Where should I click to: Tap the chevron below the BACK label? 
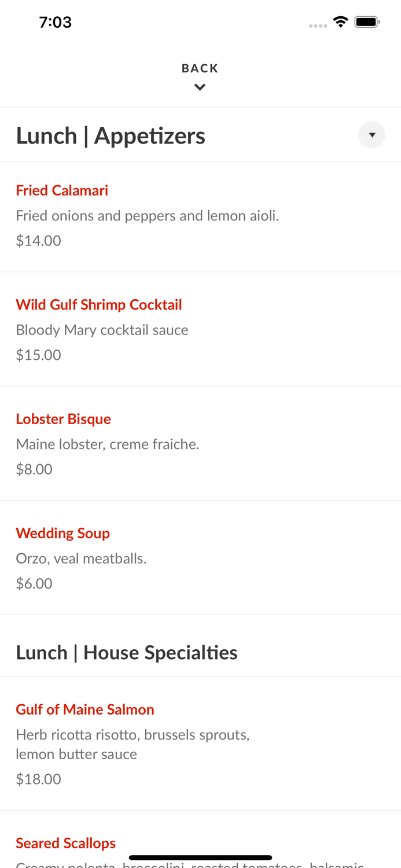200,87
